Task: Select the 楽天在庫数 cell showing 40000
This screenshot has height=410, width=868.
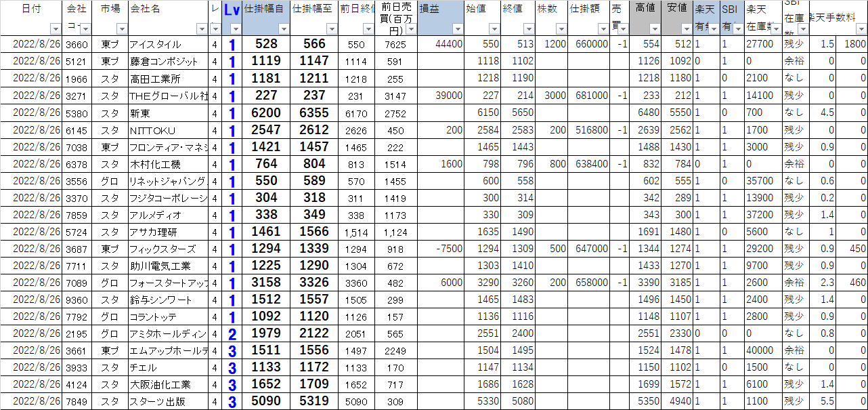Action: (x=764, y=350)
